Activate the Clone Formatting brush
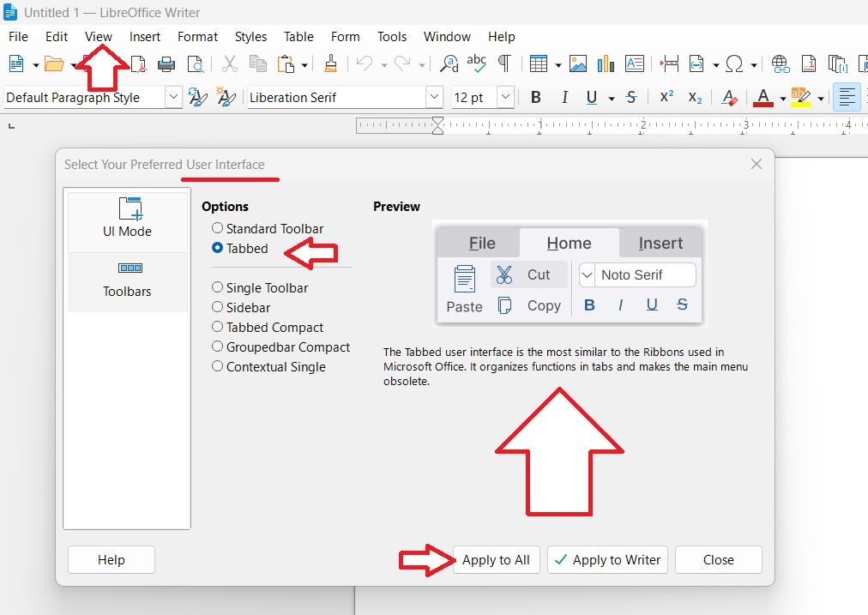Image resolution: width=868 pixels, height=615 pixels. [330, 63]
